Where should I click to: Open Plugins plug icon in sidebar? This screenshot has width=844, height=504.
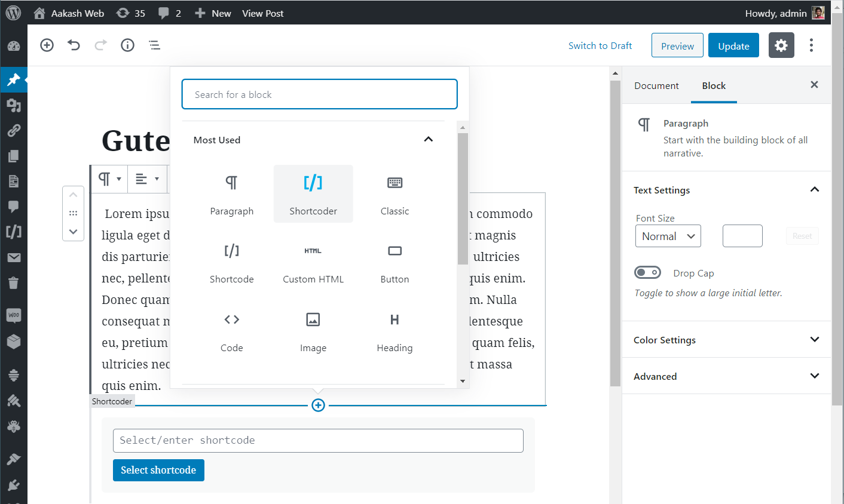pos(14,485)
